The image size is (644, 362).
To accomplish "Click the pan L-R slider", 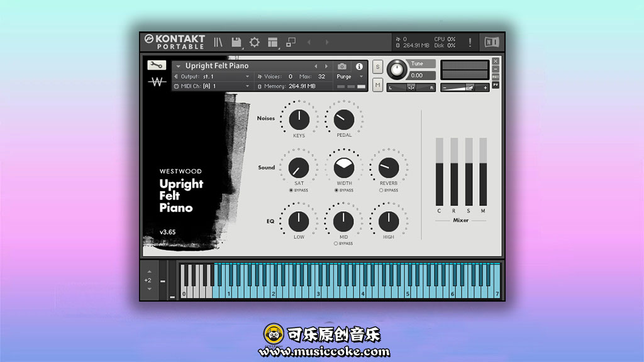I will (411, 87).
